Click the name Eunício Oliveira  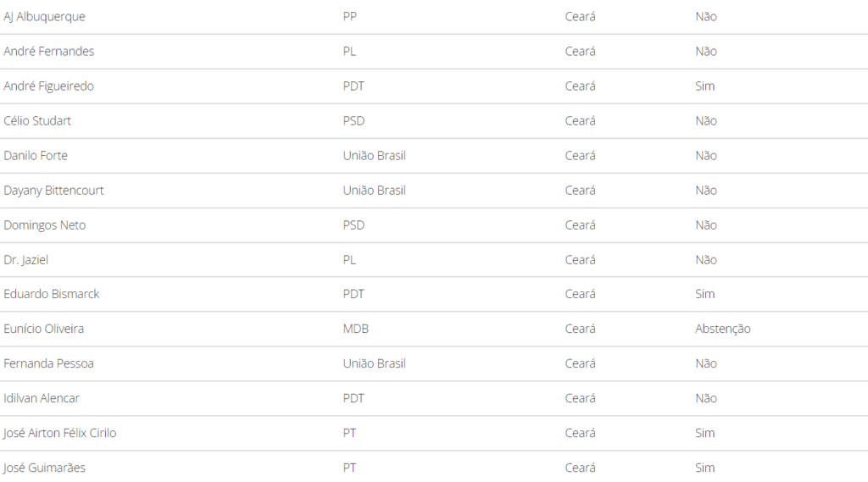pyautogui.click(x=44, y=329)
